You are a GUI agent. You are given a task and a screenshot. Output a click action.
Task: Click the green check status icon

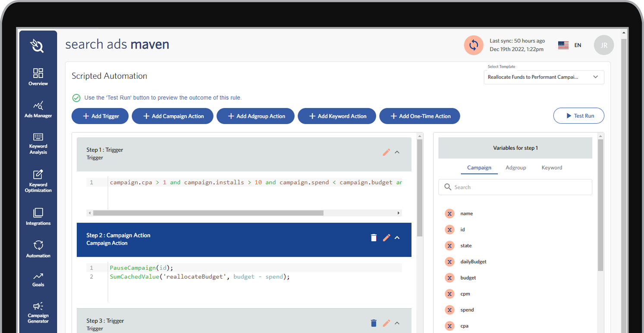(76, 98)
